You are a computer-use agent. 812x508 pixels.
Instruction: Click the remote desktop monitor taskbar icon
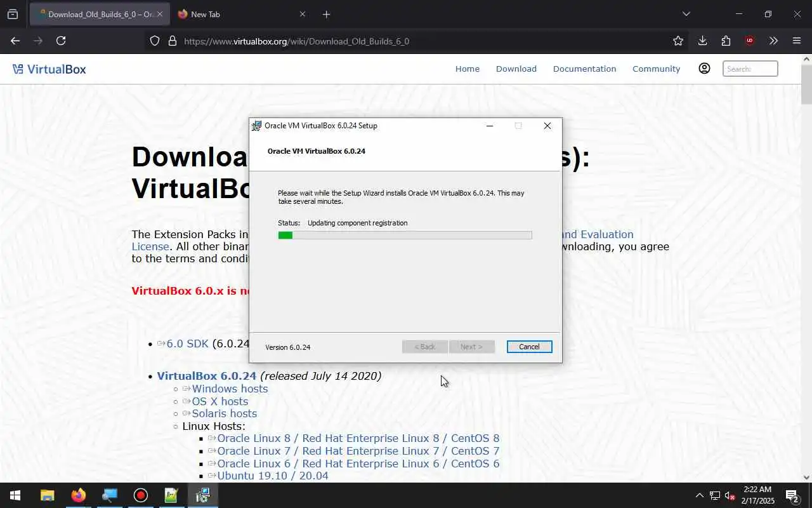[x=109, y=495]
